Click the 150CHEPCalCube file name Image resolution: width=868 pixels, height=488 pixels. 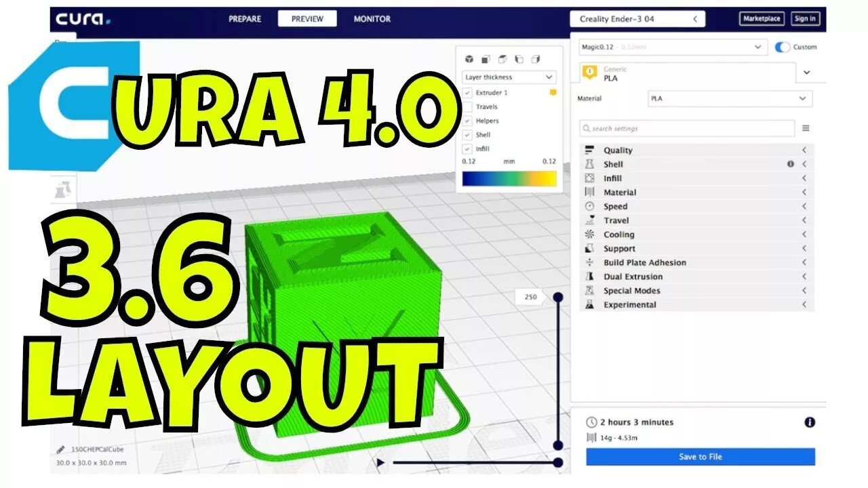point(98,449)
